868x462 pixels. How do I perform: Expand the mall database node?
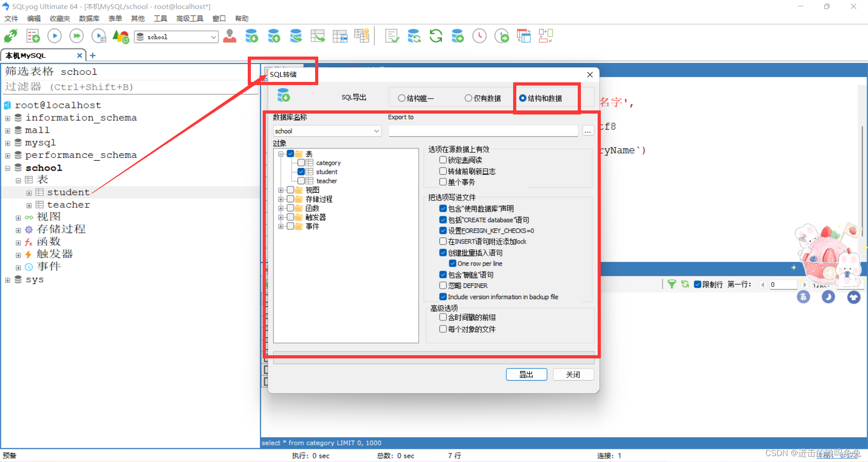[8, 131]
